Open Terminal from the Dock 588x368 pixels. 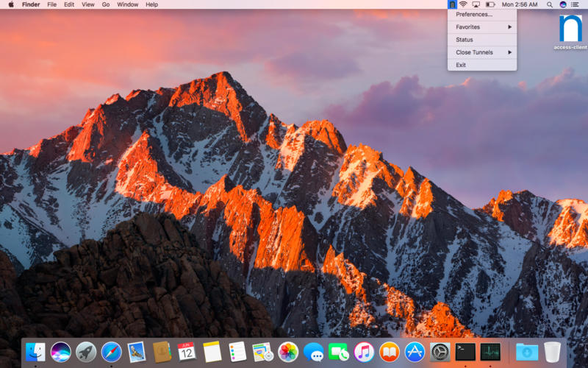[x=465, y=353]
